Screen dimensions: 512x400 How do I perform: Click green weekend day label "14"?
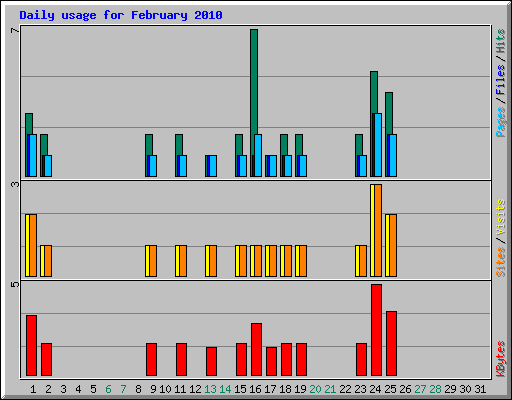(x=225, y=389)
